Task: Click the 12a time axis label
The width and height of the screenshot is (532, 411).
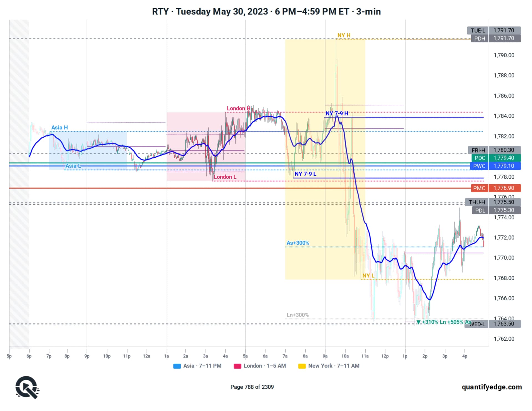Action: tap(147, 356)
